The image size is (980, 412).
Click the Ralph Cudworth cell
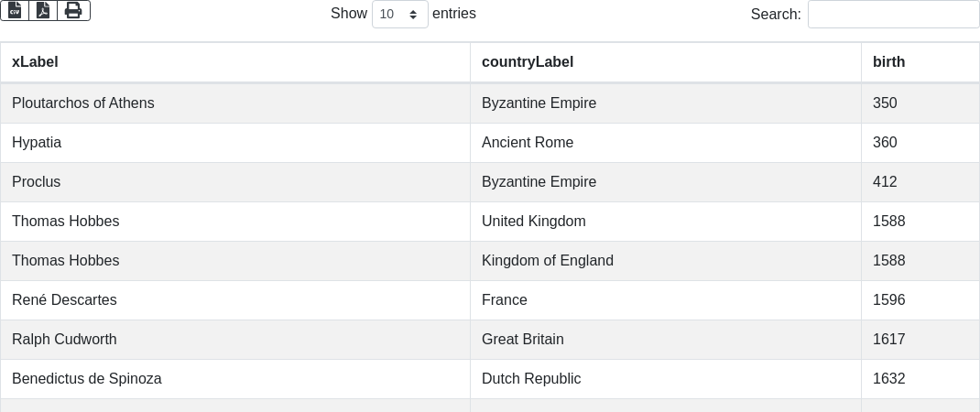[64, 340]
